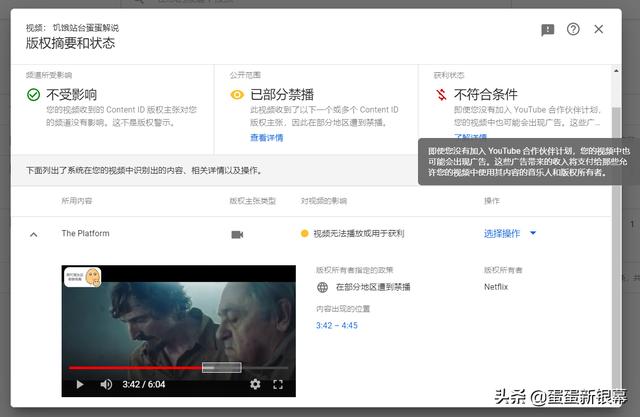
Task: Click the dropdown arrow next to 选择操作
Action: pyautogui.click(x=533, y=233)
